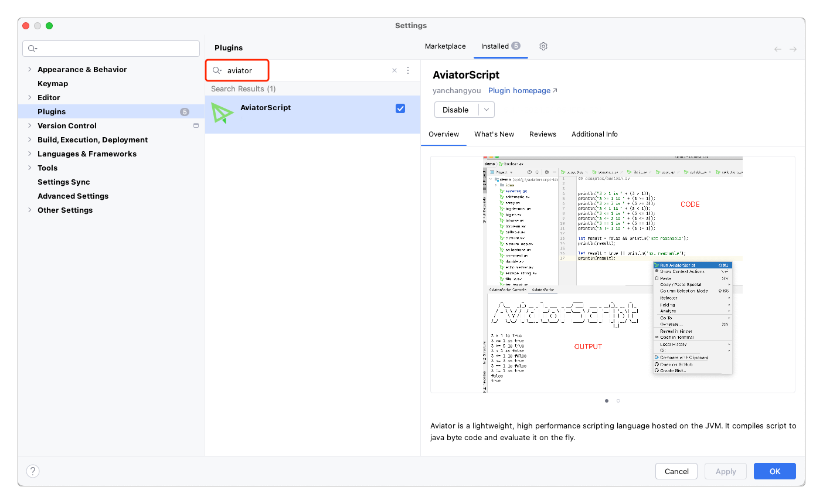Click the AviatorScript details title

pos(466,74)
